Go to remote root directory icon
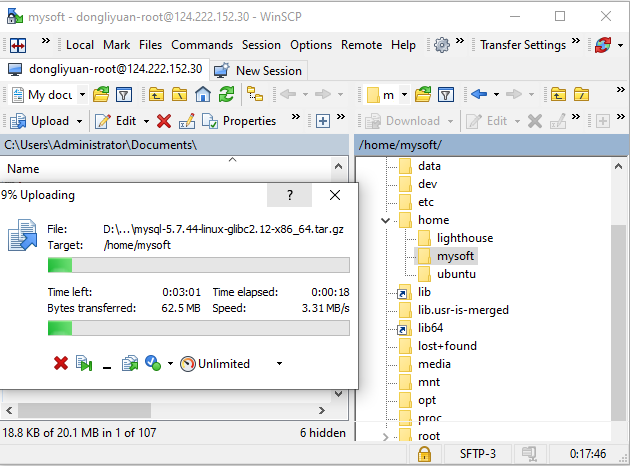The image size is (630, 466). [x=581, y=95]
